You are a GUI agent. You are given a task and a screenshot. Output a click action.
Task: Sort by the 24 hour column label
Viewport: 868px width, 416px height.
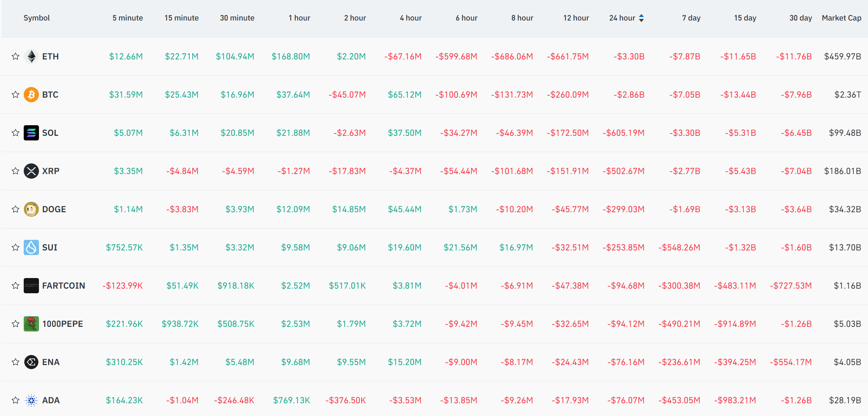tap(622, 18)
